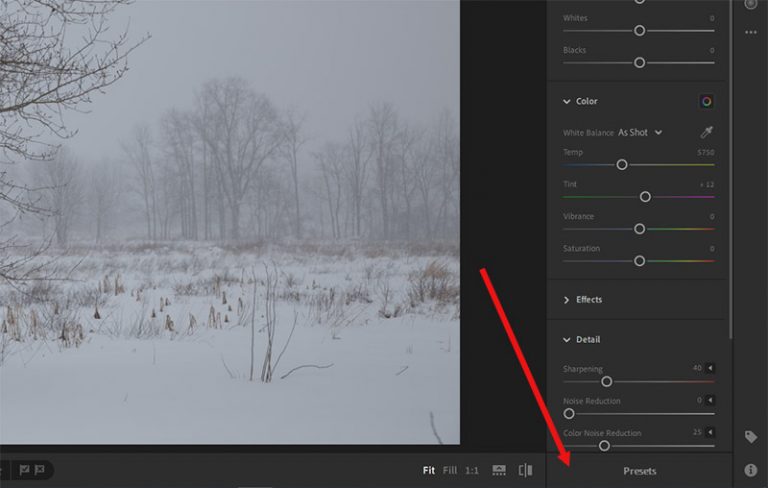
Task: Click the Saturation label
Action: (581, 248)
